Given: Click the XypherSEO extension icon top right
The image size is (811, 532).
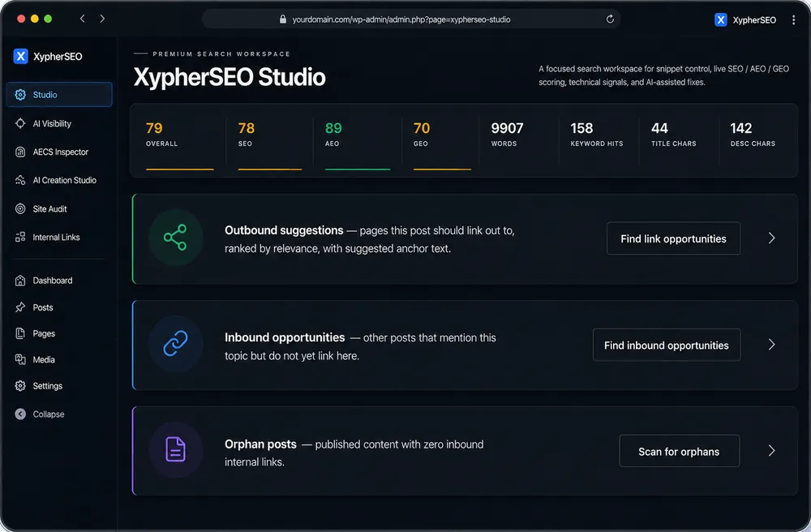Looking at the screenshot, I should tap(720, 19).
